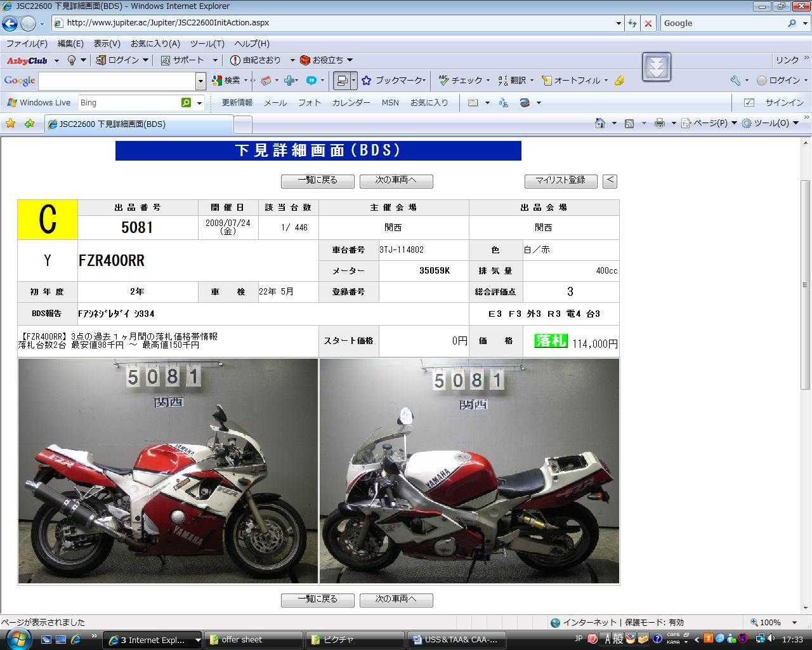Switch to the offer sheet taskbar window
The image size is (812, 650).
(254, 640)
